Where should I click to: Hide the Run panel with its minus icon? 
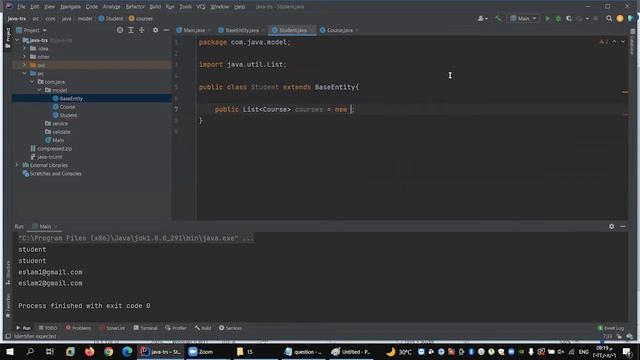tap(622, 226)
